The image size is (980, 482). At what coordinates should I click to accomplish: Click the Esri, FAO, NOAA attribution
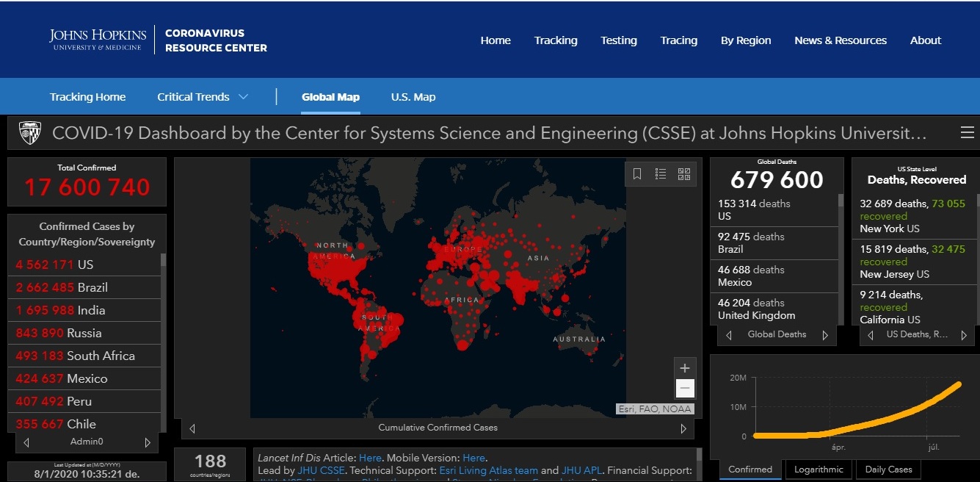(x=654, y=409)
